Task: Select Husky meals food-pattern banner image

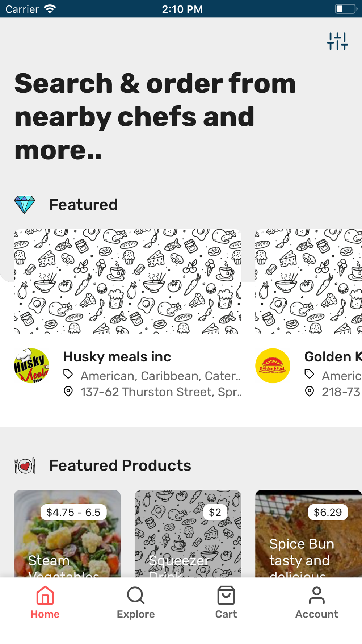Action: [127, 281]
